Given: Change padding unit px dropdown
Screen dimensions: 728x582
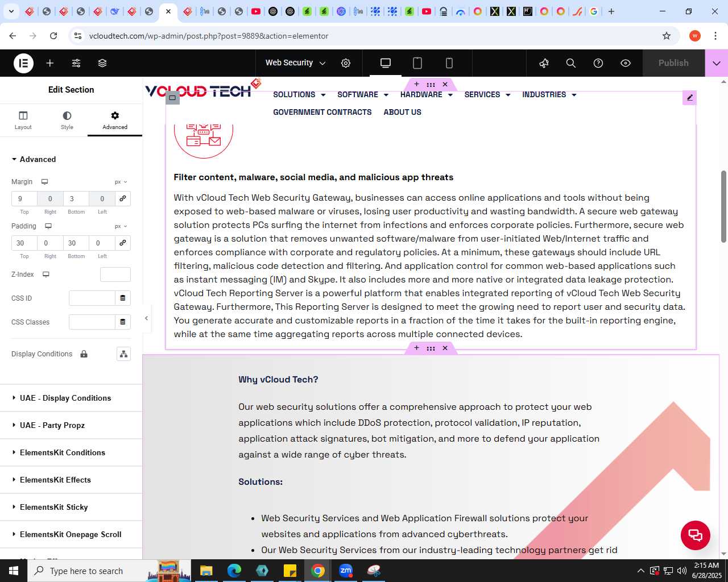Looking at the screenshot, I should (x=121, y=226).
